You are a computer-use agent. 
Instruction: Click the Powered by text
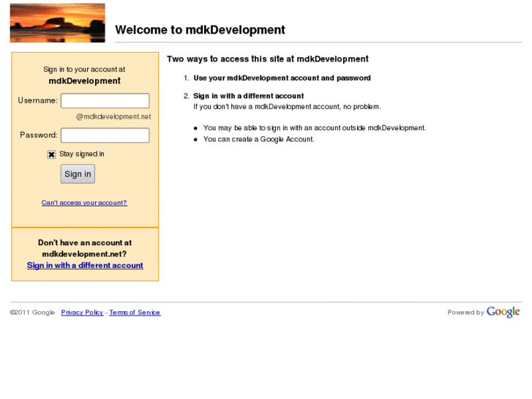pos(465,313)
